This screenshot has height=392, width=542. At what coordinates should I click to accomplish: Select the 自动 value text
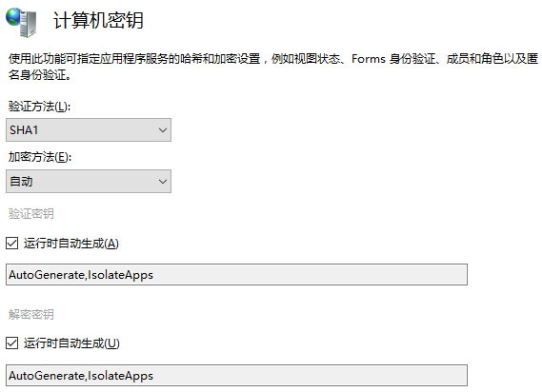coord(21,182)
